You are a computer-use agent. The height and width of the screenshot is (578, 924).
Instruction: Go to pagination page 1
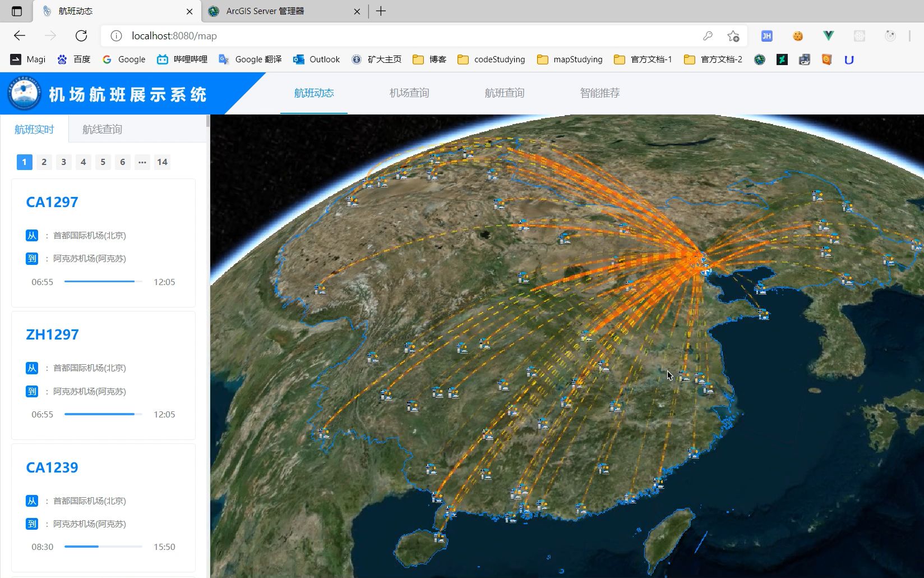click(24, 162)
